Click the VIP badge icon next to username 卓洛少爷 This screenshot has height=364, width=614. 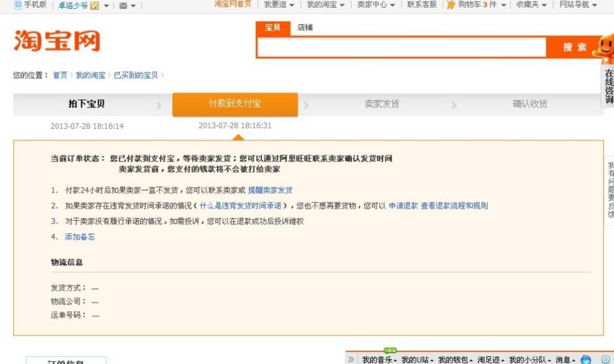click(x=94, y=5)
